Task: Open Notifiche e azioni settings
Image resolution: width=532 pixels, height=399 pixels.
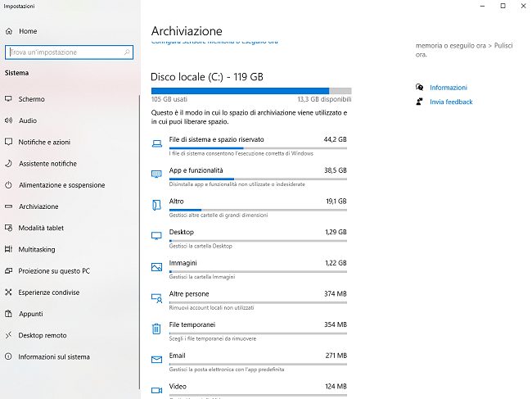Action: click(44, 142)
